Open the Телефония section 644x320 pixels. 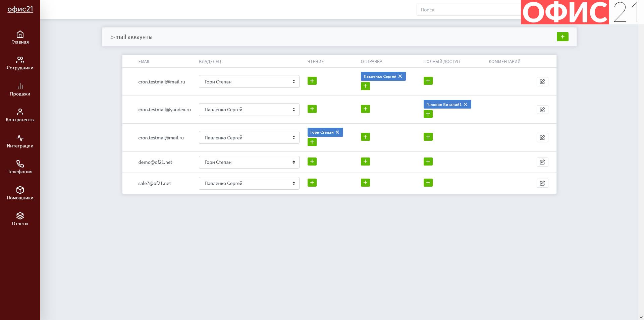(x=20, y=167)
